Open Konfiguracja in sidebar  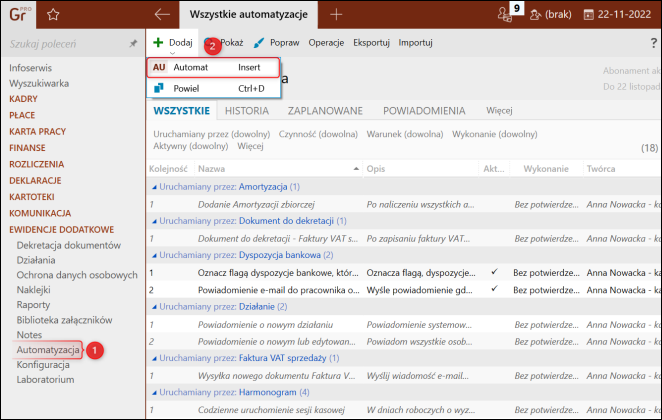(43, 365)
